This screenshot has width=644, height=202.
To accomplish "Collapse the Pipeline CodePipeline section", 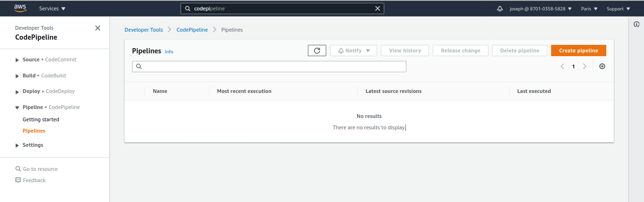I will [18, 108].
